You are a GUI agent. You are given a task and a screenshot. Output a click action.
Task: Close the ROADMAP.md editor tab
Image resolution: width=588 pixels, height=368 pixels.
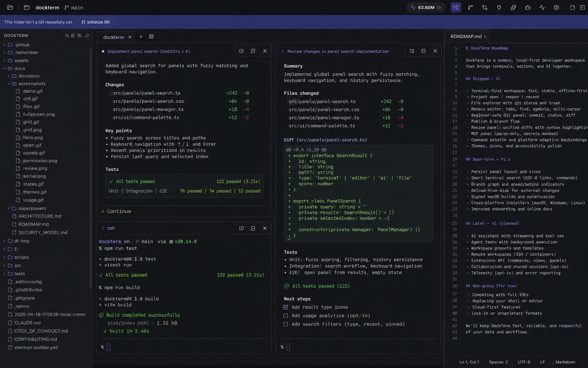pyautogui.click(x=485, y=36)
